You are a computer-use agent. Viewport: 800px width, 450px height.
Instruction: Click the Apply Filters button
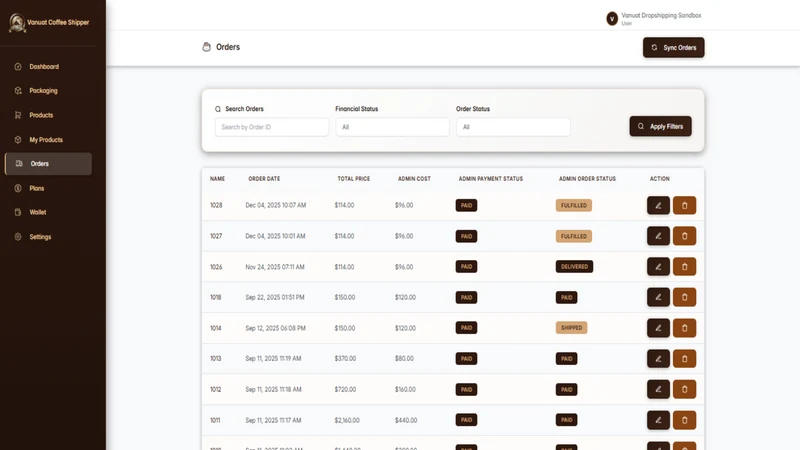point(660,126)
